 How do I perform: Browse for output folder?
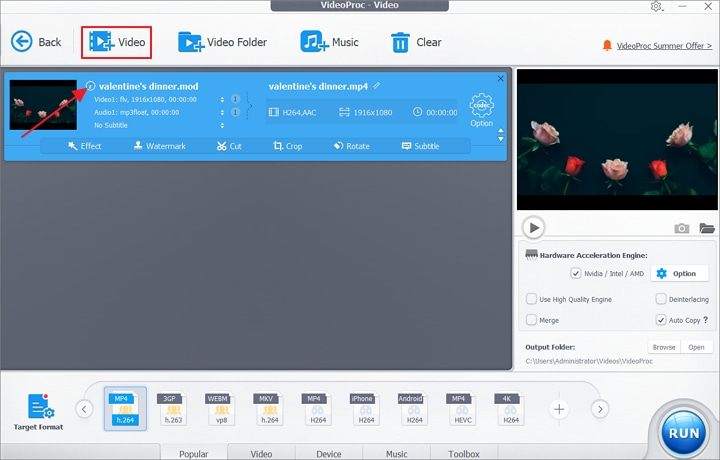point(664,347)
